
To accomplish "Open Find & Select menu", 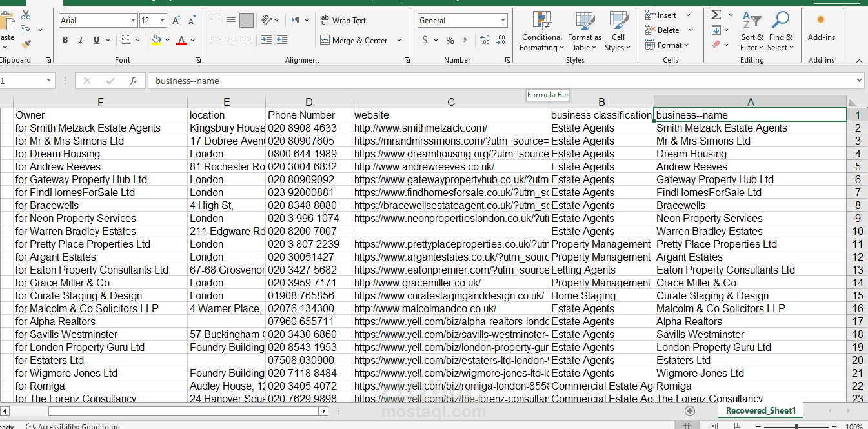I will tap(780, 31).
